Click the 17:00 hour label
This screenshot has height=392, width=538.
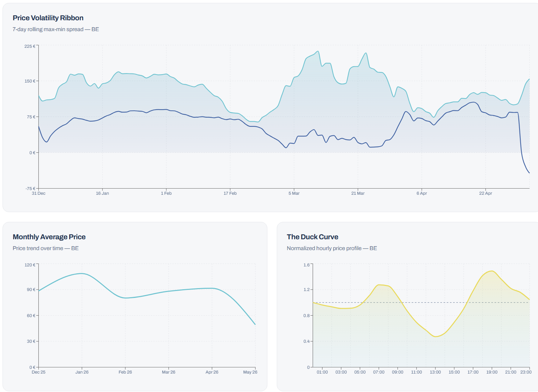click(473, 372)
